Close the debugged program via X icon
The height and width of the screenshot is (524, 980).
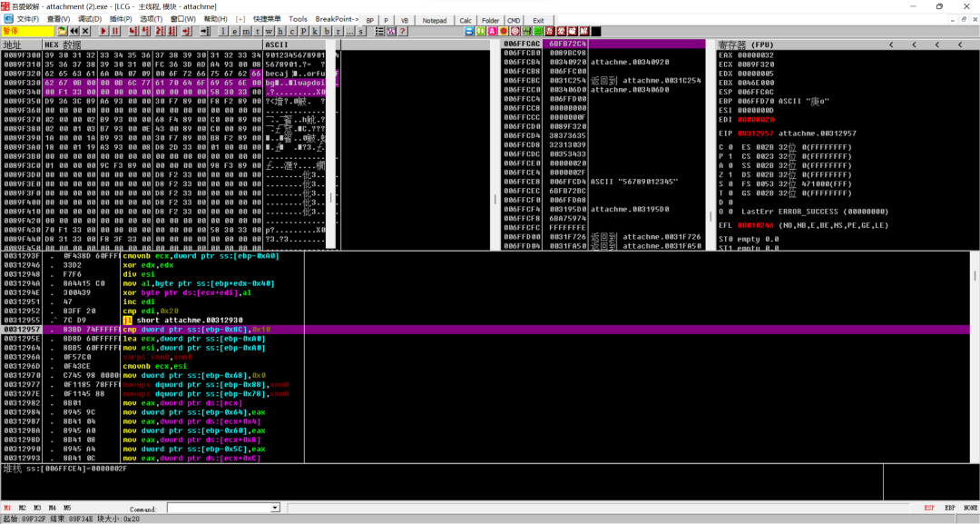pos(85,31)
